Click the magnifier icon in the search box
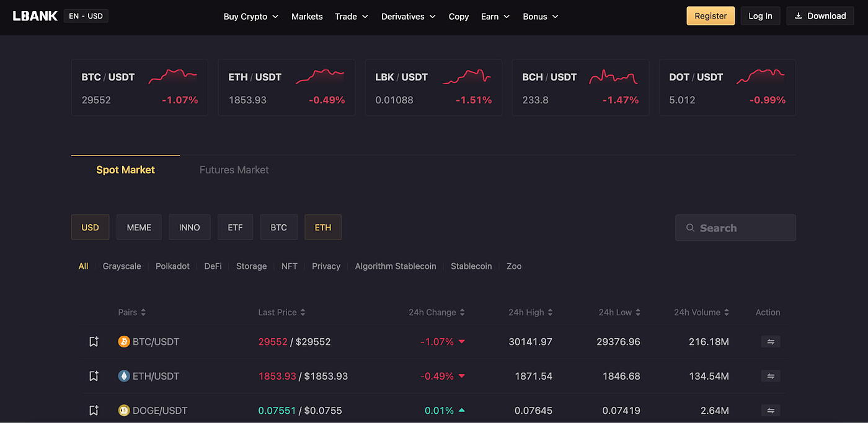Screen dimensions: 868x423 [x=690, y=227]
